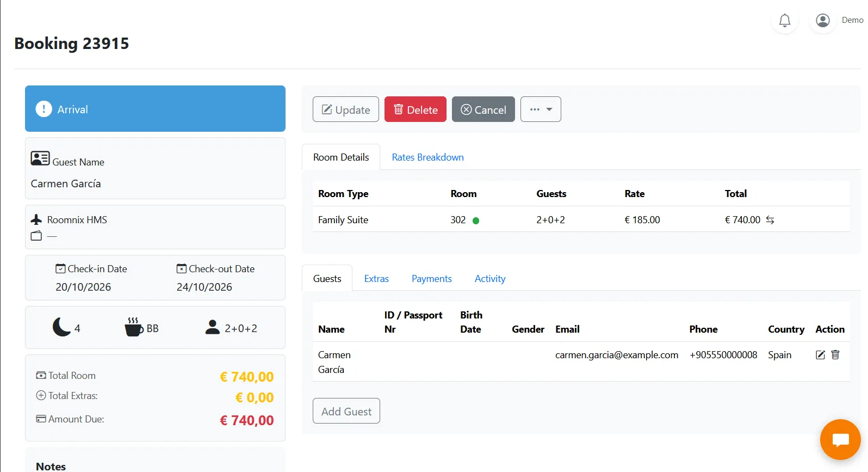Click the Update button

point(346,109)
